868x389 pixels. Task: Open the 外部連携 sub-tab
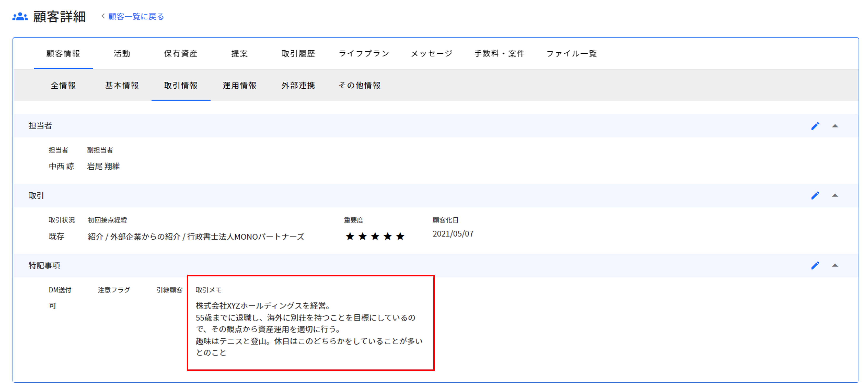click(298, 86)
